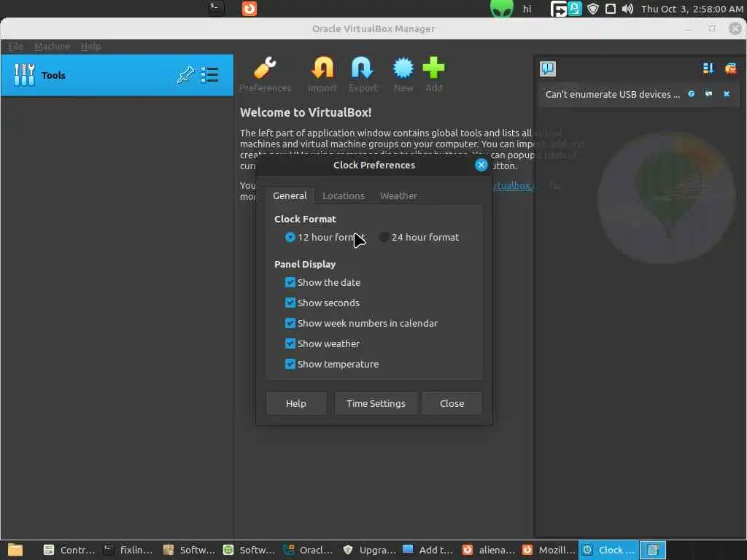Select 24 hour format radio
Screen dimensions: 747x560
[x=384, y=237]
